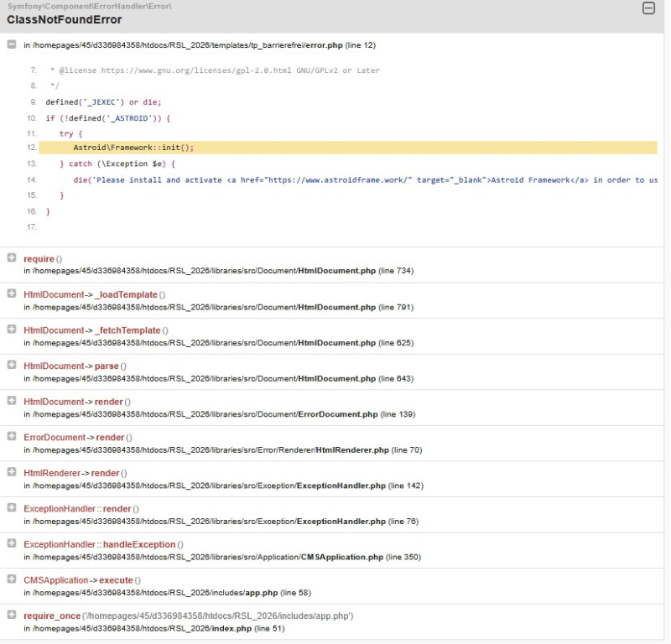This screenshot has height=644, width=671.
Task: Expand the require() trace entry
Action: [12, 258]
